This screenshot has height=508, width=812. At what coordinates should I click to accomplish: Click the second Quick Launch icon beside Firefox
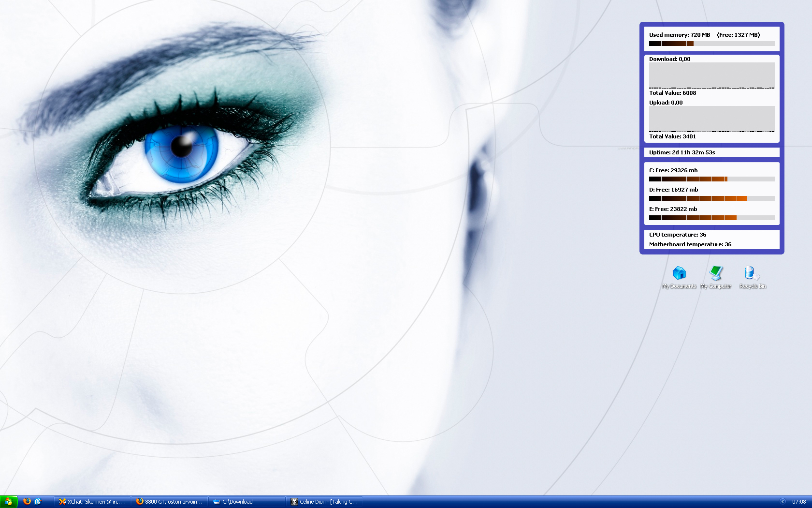(x=38, y=502)
